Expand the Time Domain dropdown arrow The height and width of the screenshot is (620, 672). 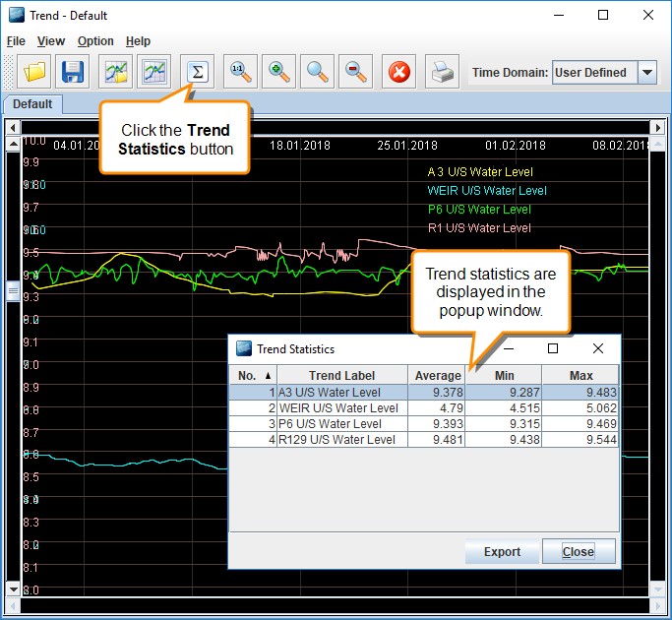coord(646,72)
